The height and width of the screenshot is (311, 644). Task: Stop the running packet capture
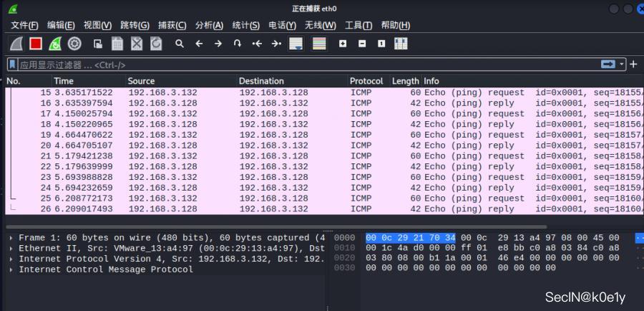(36, 44)
